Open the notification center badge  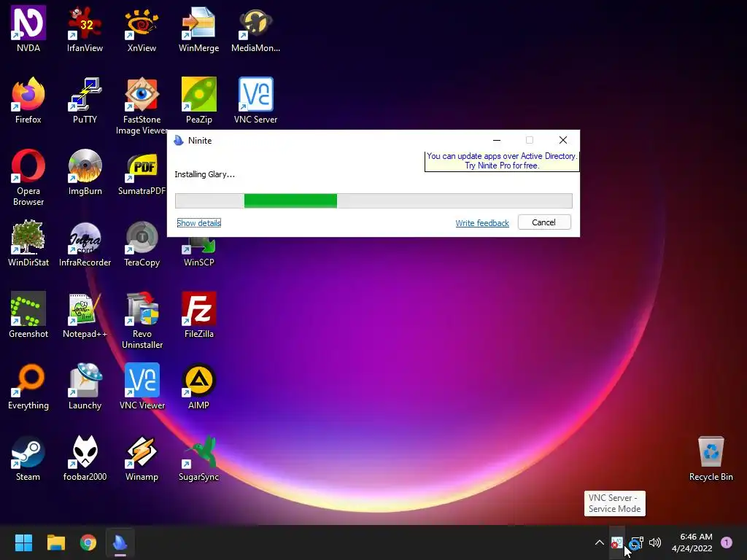727,542
